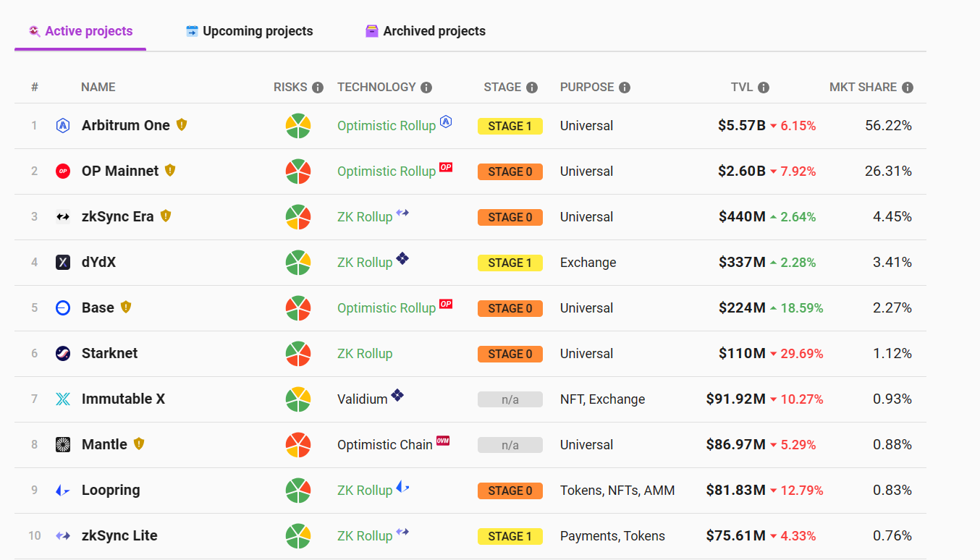This screenshot has height=560, width=980.
Task: Click STAGE 0 badge in Base row
Action: [x=510, y=309]
